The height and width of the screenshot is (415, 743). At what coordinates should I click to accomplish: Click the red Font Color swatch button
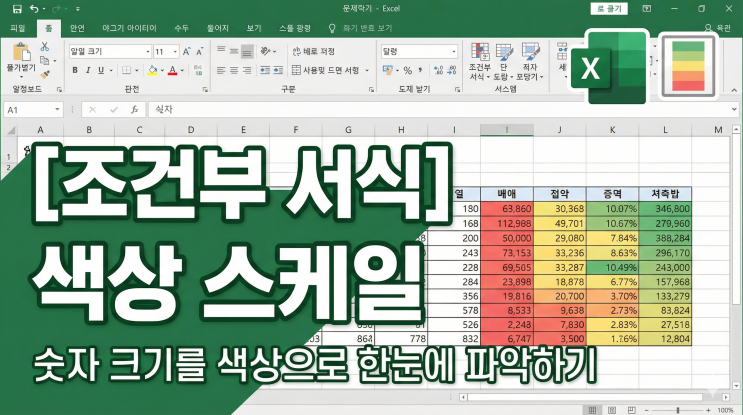172,70
